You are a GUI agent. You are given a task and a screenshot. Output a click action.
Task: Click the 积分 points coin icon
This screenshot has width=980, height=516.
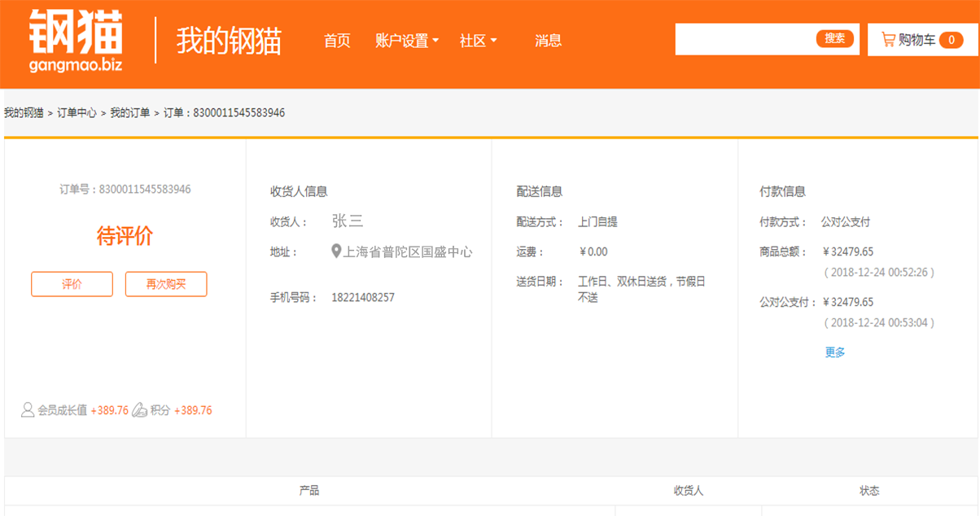pyautogui.click(x=139, y=409)
